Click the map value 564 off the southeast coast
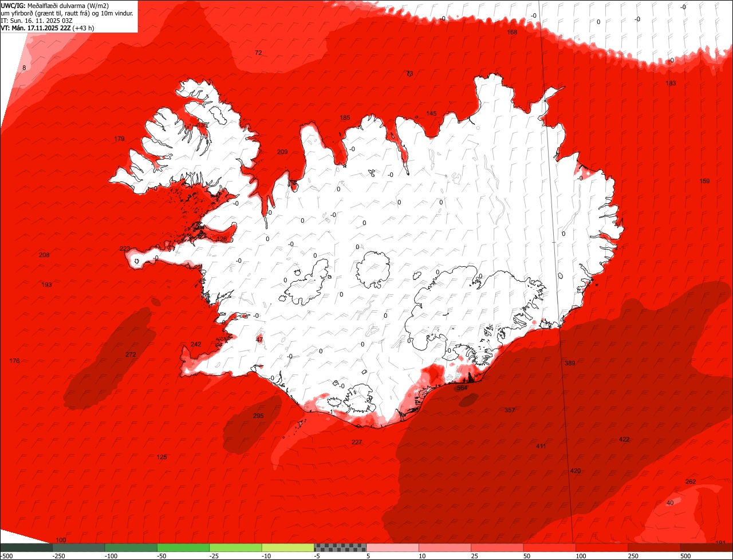Screen dimensions: 733x560 click(462, 388)
